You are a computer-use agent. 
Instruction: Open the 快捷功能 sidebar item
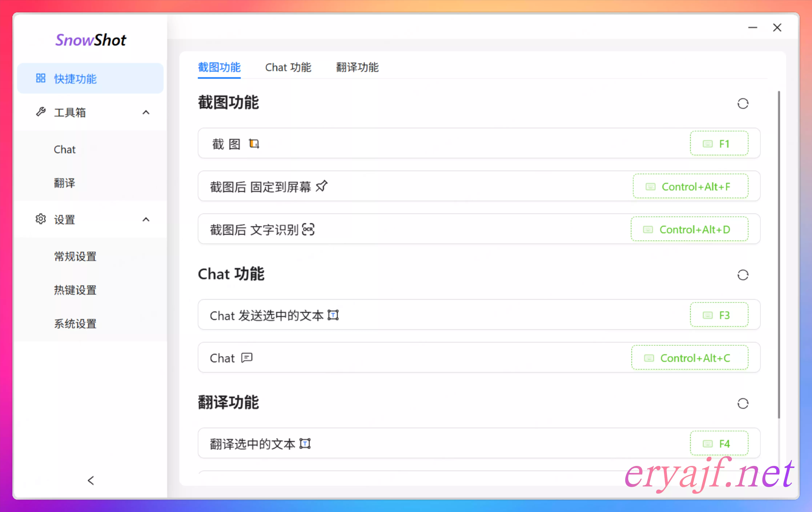(x=90, y=78)
